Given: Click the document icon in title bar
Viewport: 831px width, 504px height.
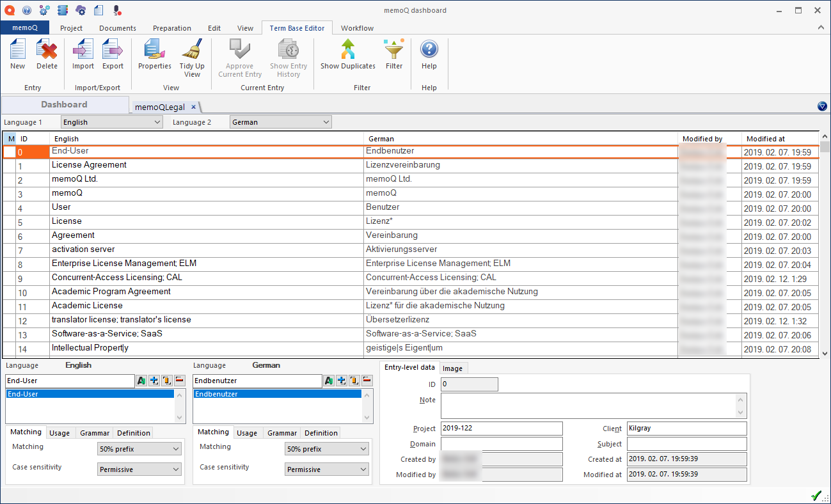Looking at the screenshot, I should click(x=99, y=10).
